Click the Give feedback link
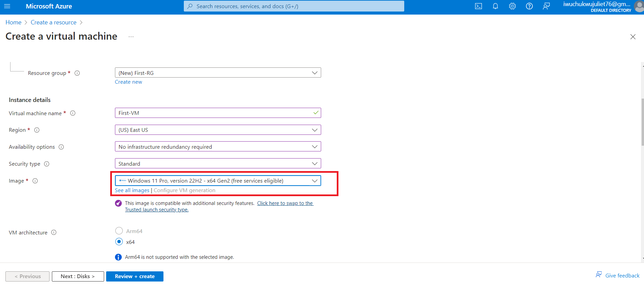This screenshot has height=291, width=644. click(622, 276)
